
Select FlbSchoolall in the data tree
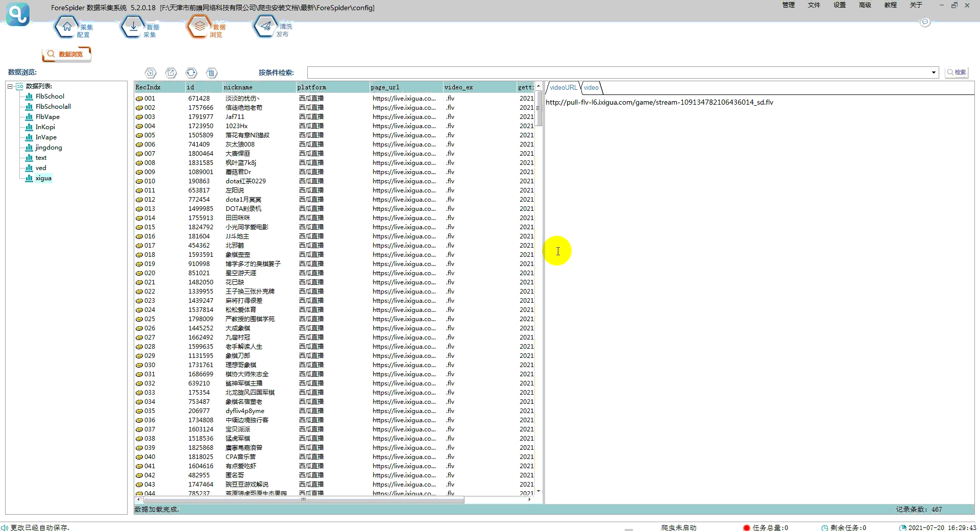coord(53,106)
